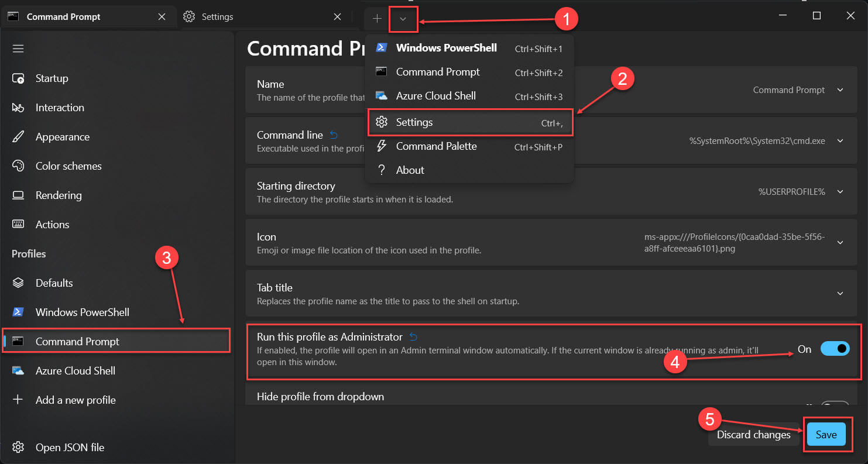The width and height of the screenshot is (868, 464).
Task: Click the ms-appx ProfileIcons path value
Action: point(735,243)
